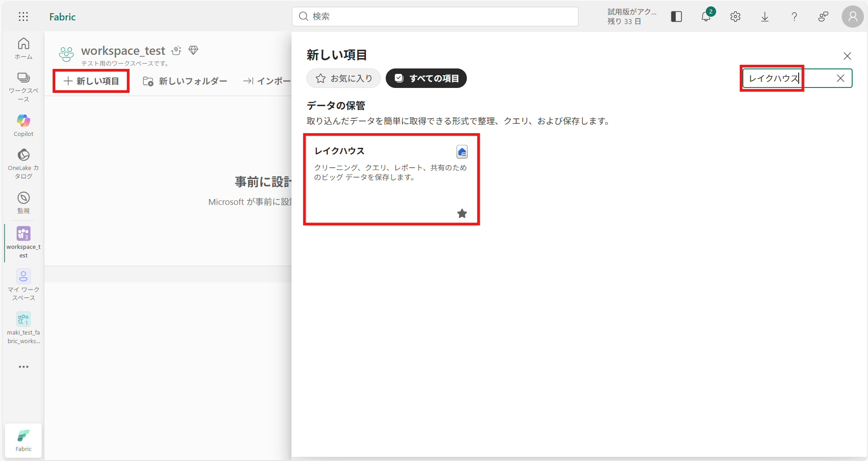The width and height of the screenshot is (868, 461).
Task: Open the user account profile menu
Action: click(852, 17)
